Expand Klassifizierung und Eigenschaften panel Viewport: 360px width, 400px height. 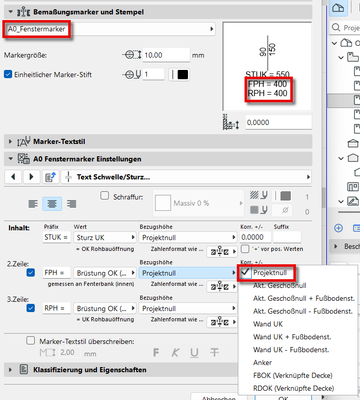click(x=10, y=370)
